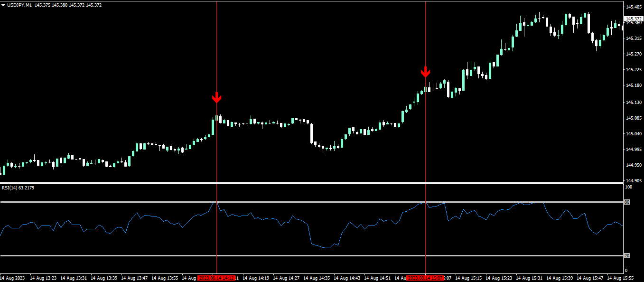Click the divider between price chart and RSI pane
Image resolution: width=644 pixels, height=282 pixels.
tap(311, 183)
